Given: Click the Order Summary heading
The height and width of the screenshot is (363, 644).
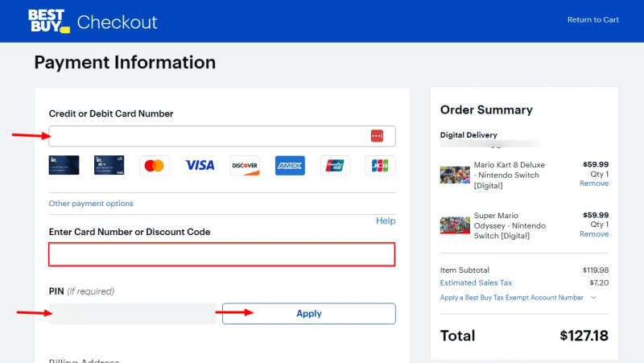Looking at the screenshot, I should click(x=486, y=110).
